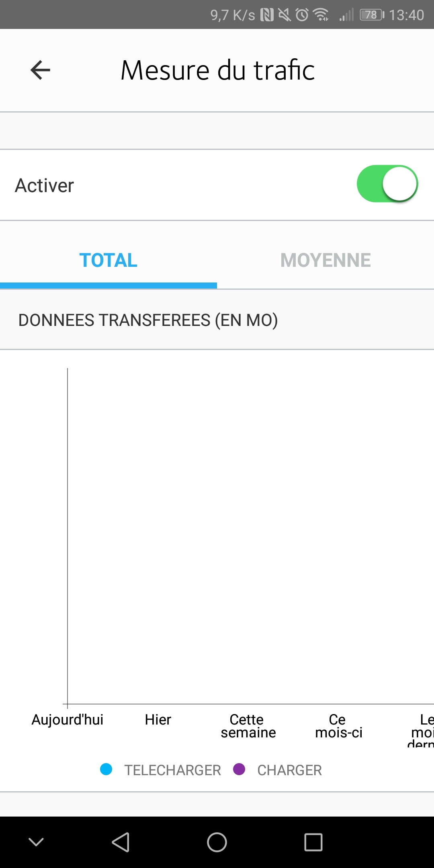Click the blue TELECHARGER legend dot
Screen dimensions: 434x868
[x=106, y=769]
